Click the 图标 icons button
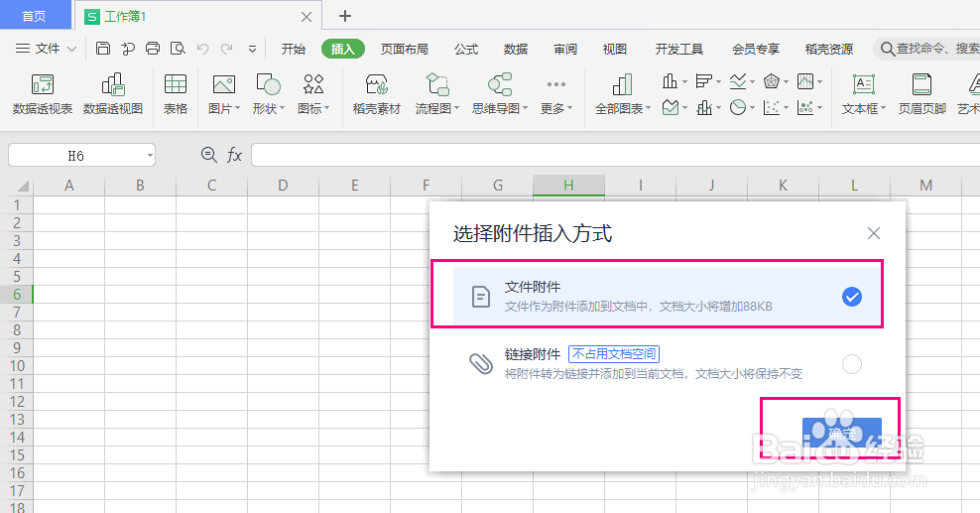980x513 pixels. click(x=313, y=84)
